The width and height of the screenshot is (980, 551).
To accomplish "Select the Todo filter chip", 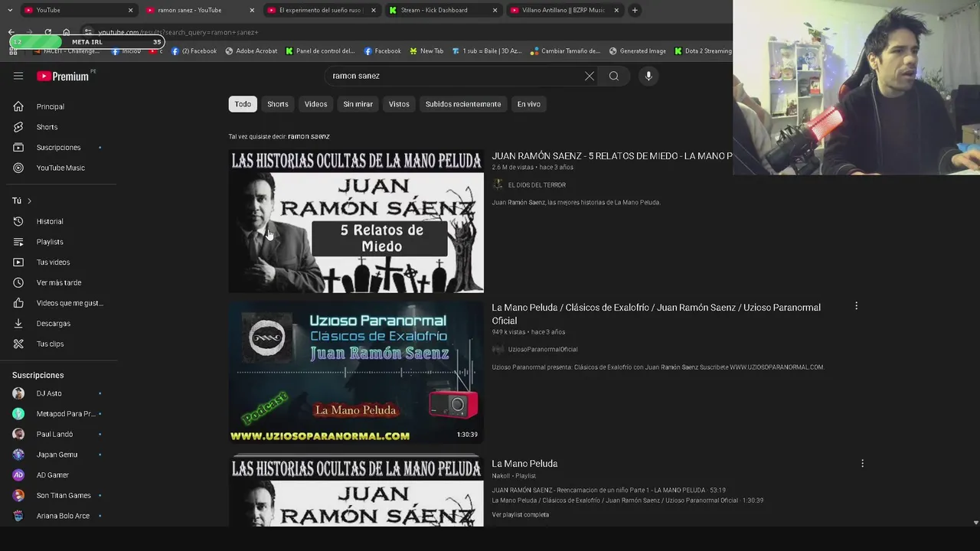I will tap(243, 104).
